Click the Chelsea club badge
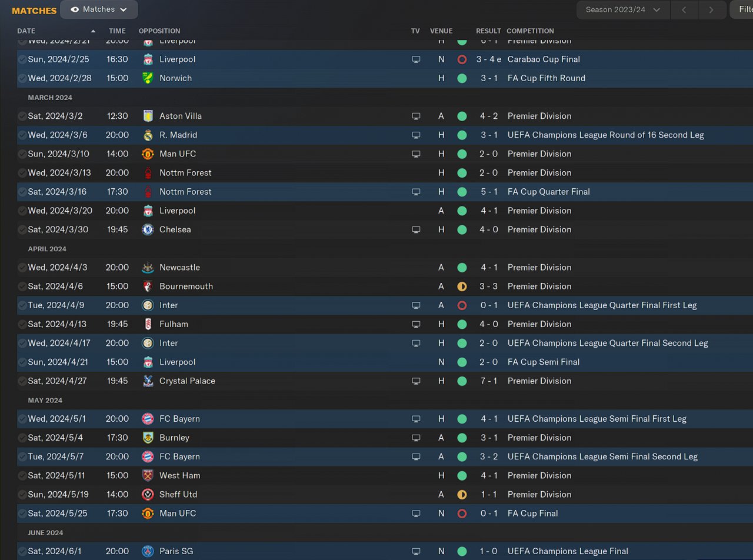The image size is (753, 560). click(x=148, y=229)
